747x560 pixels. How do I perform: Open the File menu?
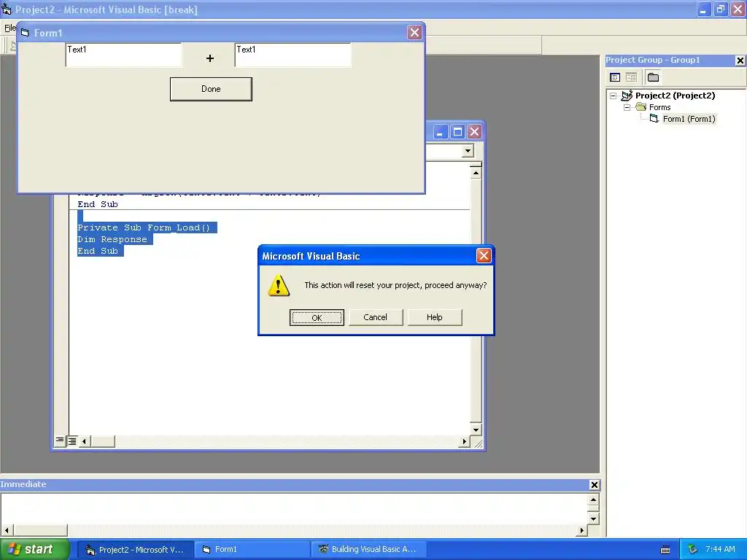click(x=9, y=28)
